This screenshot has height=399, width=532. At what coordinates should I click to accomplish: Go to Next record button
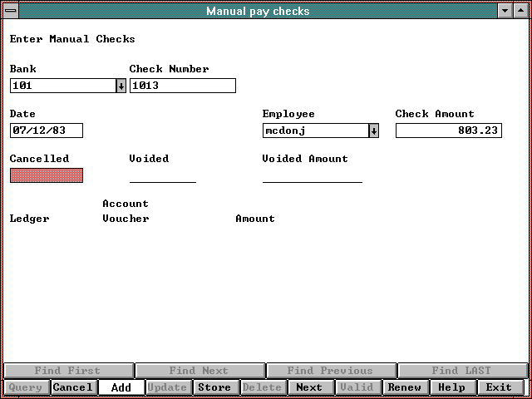point(310,387)
